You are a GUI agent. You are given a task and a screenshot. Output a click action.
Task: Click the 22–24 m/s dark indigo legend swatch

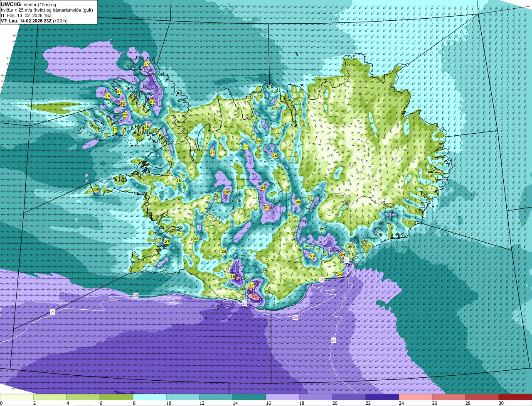[x=382, y=397]
